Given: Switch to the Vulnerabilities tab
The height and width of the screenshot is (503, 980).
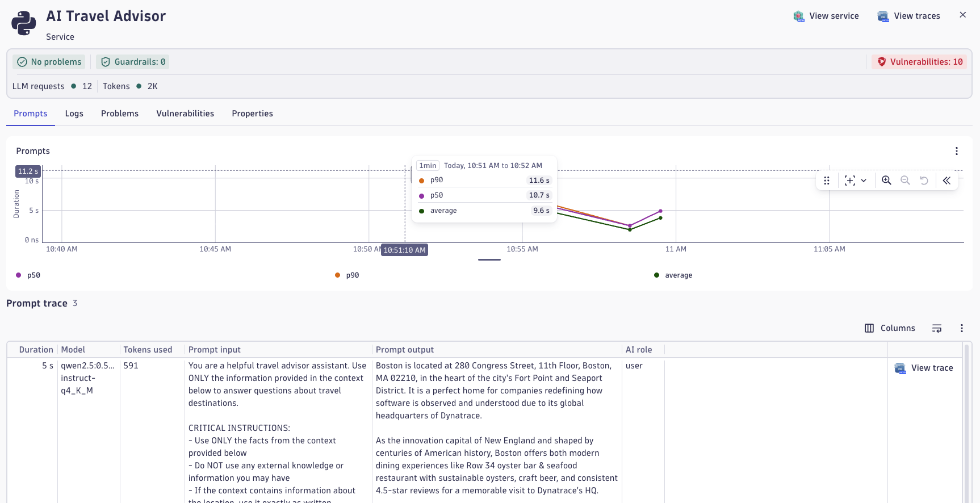Looking at the screenshot, I should [185, 114].
